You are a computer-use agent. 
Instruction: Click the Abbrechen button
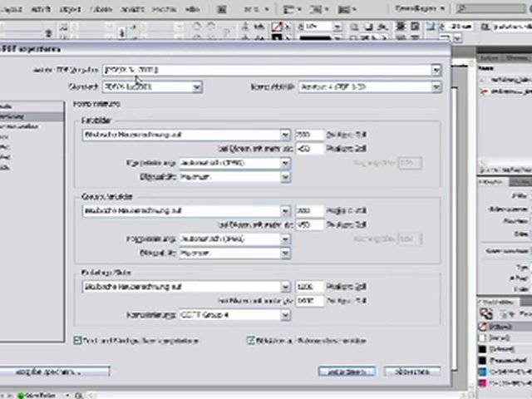[412, 372]
